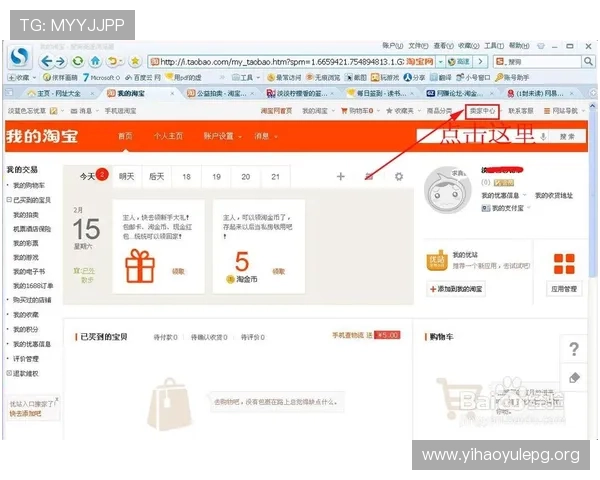
Task: Go to browser home page icon
Action: tap(95, 61)
